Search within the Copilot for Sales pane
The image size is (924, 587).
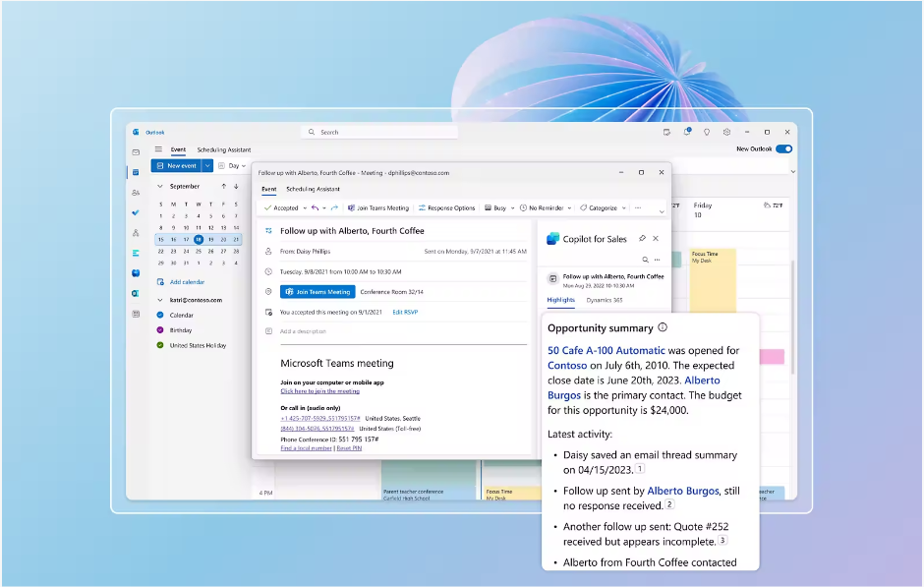coord(645,260)
